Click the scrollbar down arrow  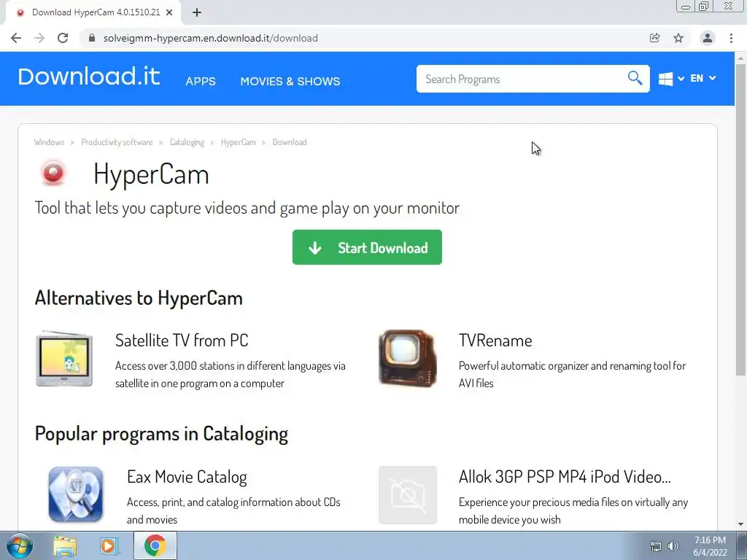(740, 524)
